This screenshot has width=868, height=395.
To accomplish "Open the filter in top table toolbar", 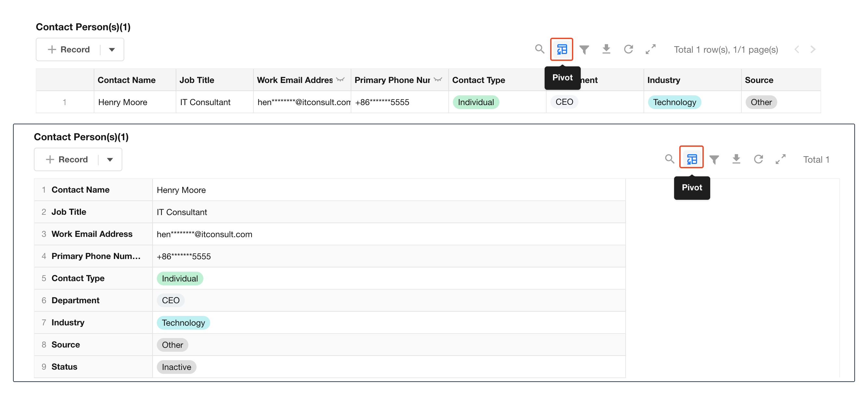I will 584,49.
